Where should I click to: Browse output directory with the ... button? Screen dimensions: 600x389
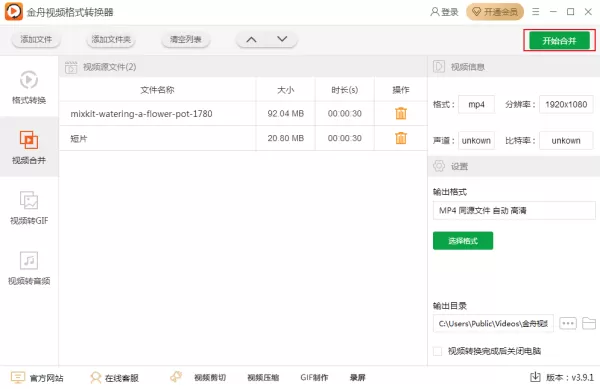[568, 324]
